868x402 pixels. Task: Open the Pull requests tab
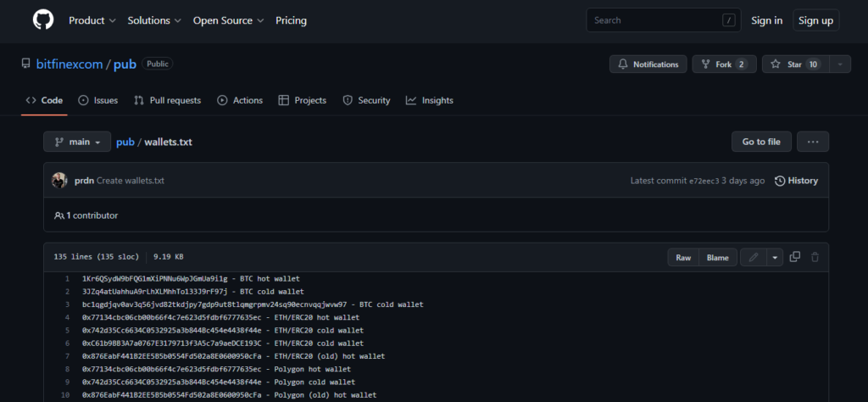click(167, 100)
